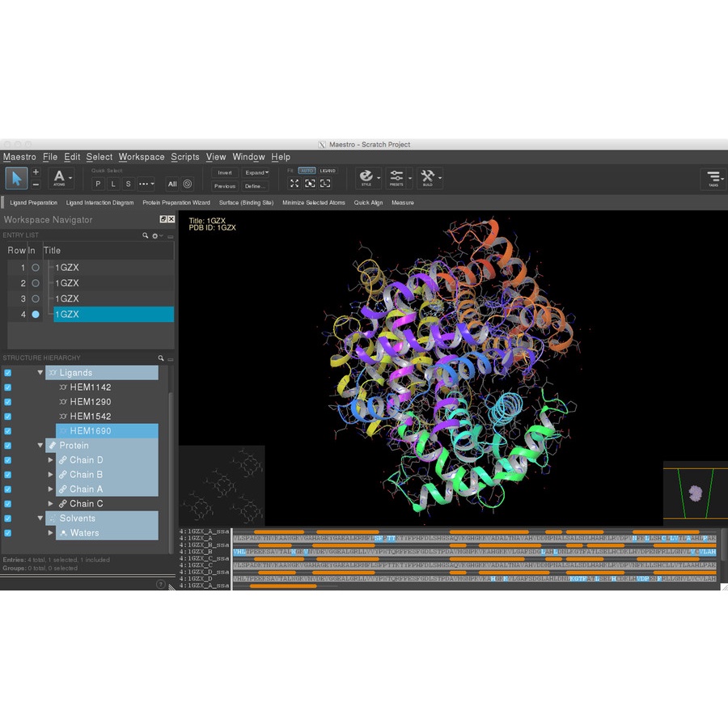This screenshot has height=728, width=728.
Task: Open the Workspace menu
Action: pos(142,157)
